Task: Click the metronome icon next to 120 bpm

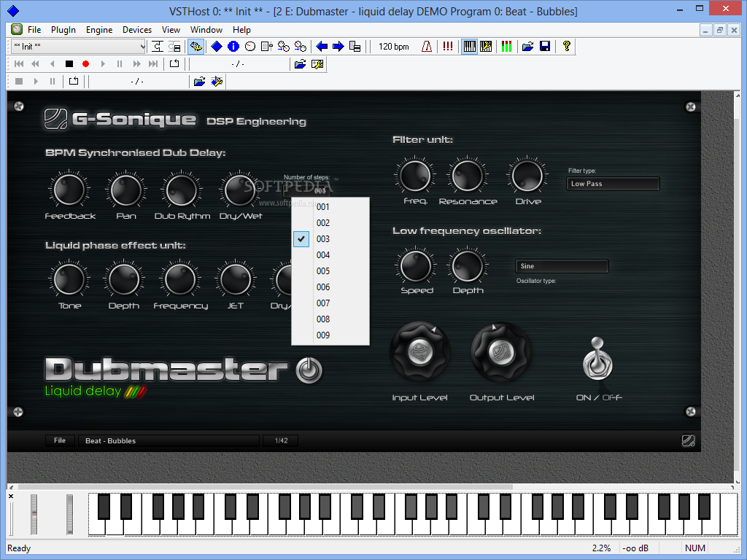Action: coord(427,46)
